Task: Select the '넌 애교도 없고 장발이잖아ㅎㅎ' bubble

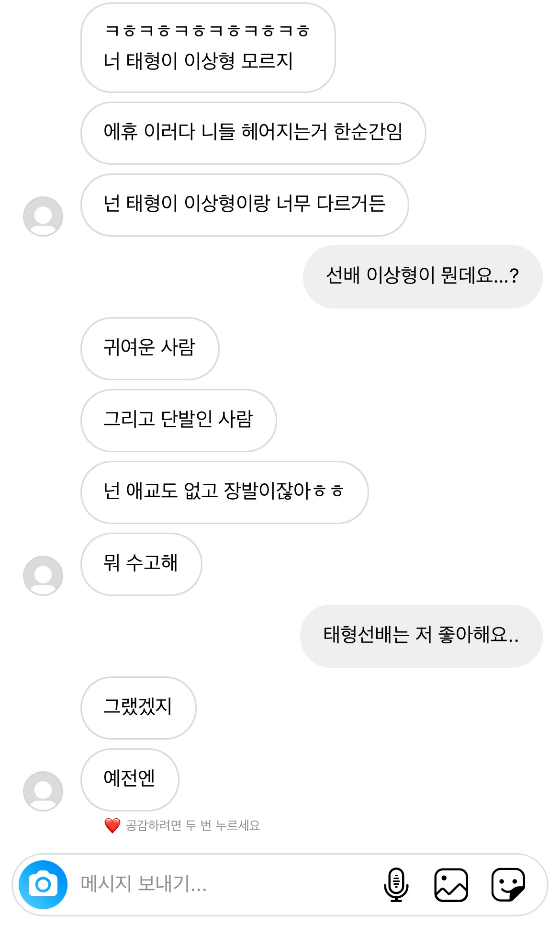Action: [x=224, y=492]
